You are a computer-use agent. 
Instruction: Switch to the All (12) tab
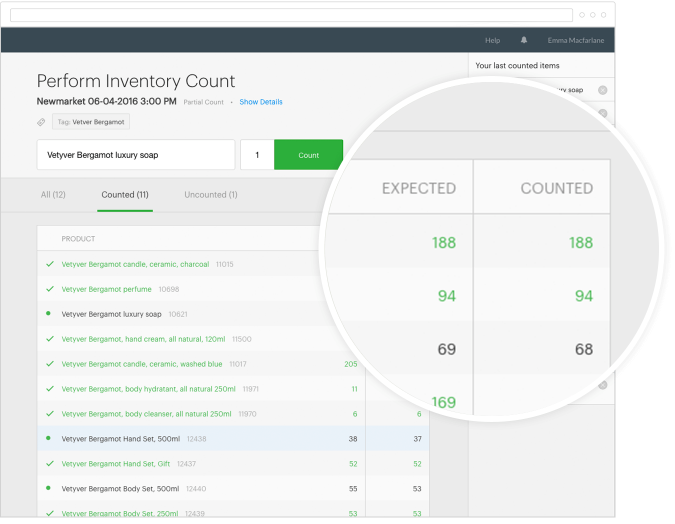point(53,195)
